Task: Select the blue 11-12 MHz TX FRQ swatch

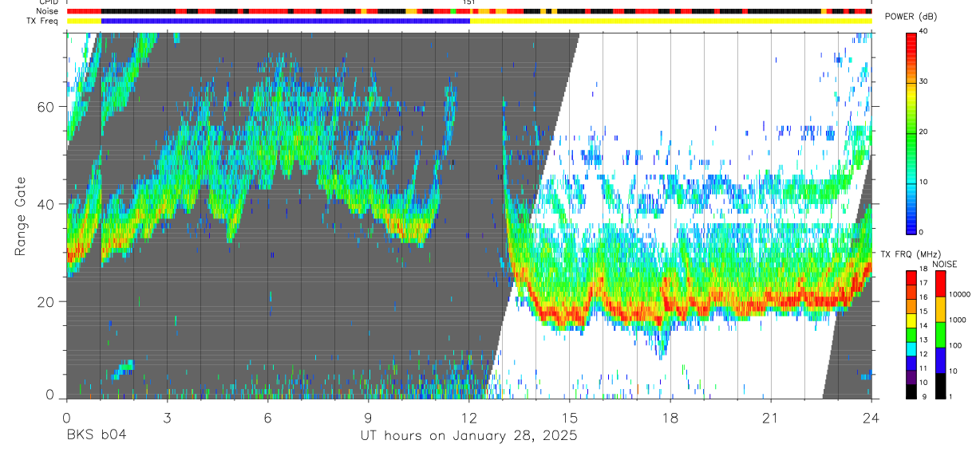Action: pyautogui.click(x=911, y=364)
